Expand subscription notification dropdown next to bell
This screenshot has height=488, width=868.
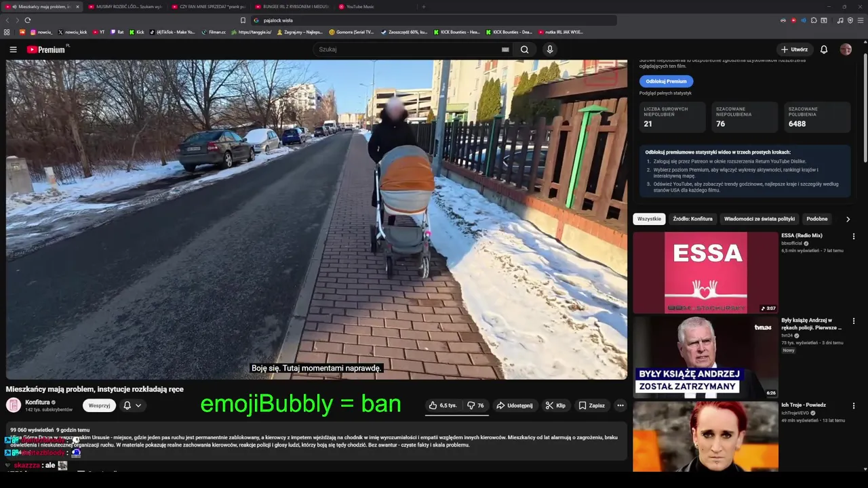click(x=138, y=405)
